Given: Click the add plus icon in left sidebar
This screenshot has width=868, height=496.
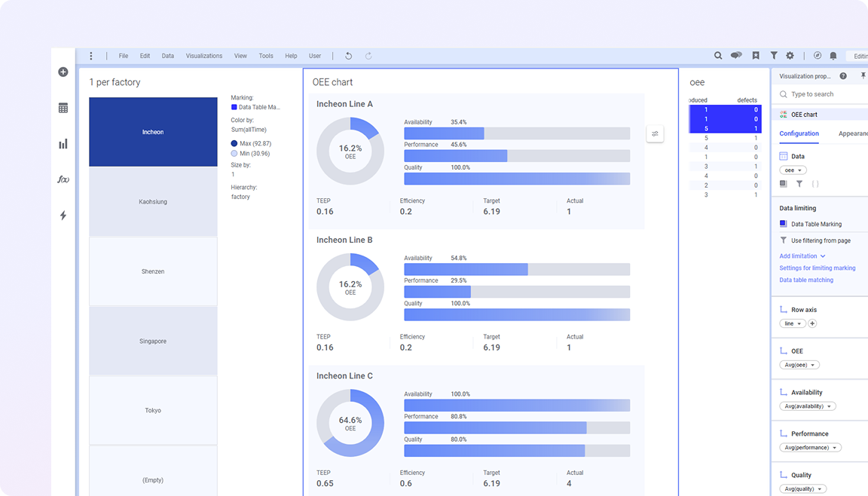Looking at the screenshot, I should click(x=63, y=72).
